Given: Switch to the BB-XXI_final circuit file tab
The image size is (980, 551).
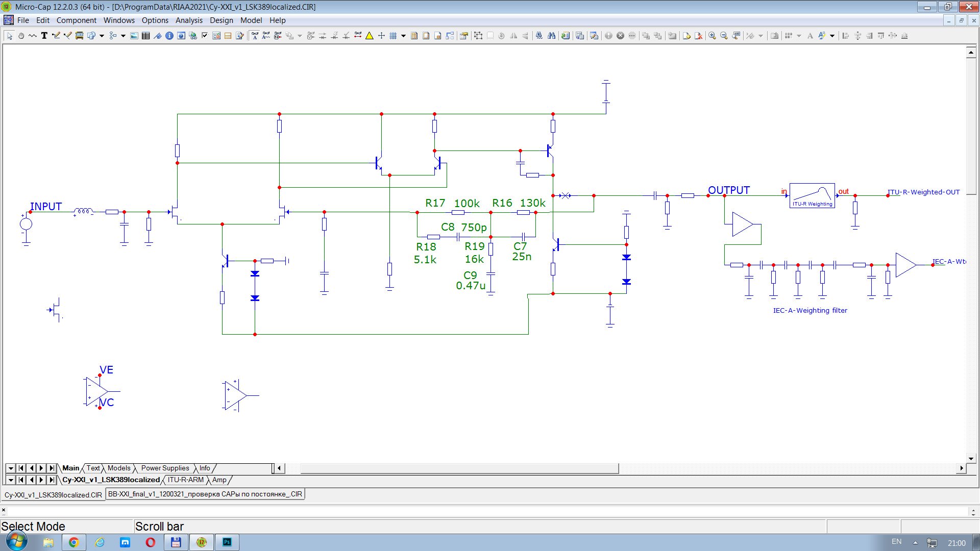Looking at the screenshot, I should point(205,494).
